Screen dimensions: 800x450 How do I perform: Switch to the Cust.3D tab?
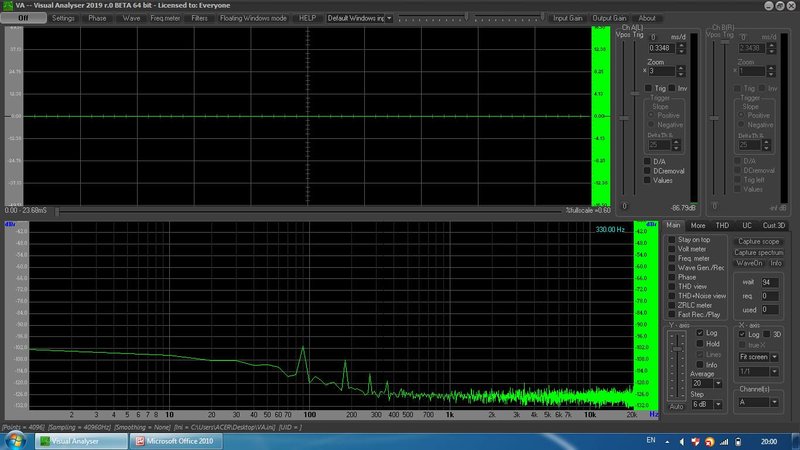click(773, 226)
